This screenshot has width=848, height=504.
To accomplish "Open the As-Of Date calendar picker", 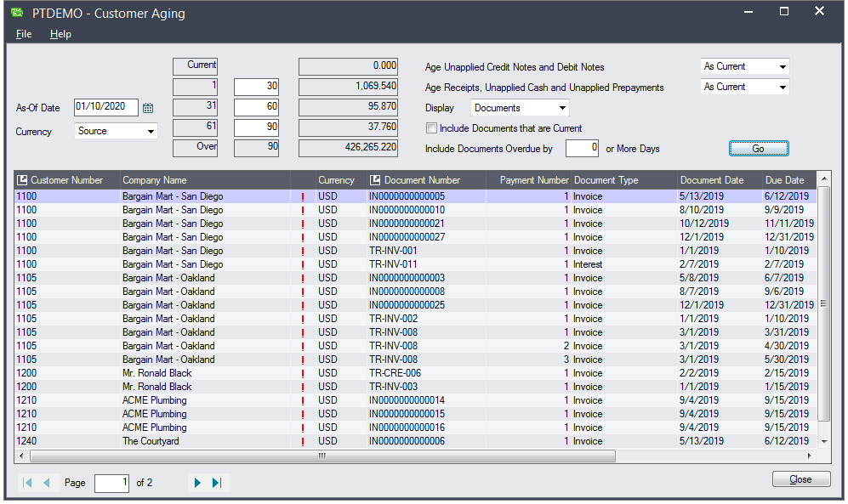I will [148, 108].
